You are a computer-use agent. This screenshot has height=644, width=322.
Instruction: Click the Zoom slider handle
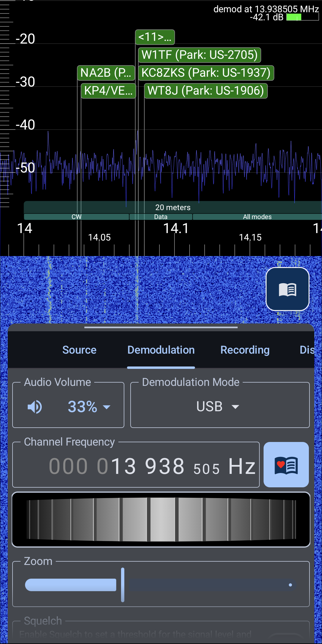click(123, 585)
